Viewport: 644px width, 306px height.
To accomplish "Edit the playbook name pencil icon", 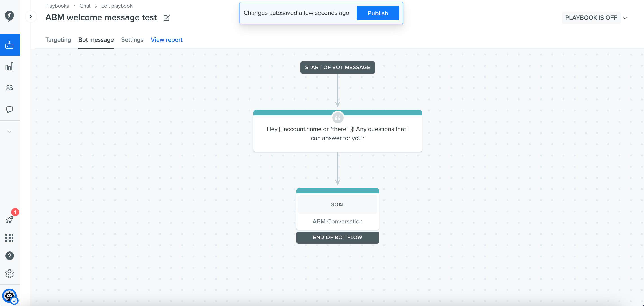I will click(x=167, y=18).
